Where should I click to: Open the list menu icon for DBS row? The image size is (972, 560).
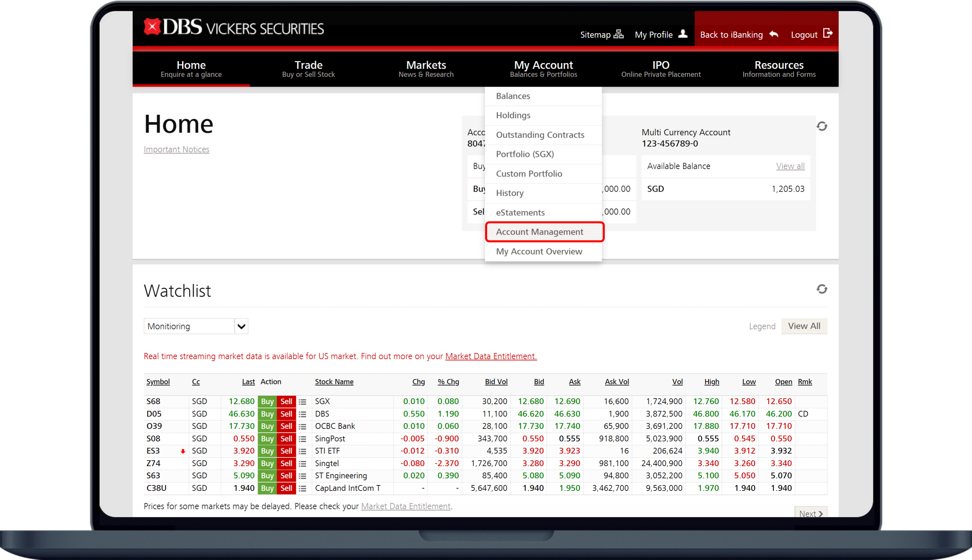(303, 414)
